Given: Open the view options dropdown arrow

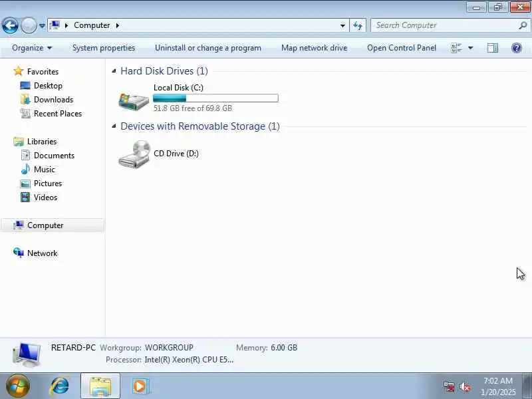Looking at the screenshot, I should [x=471, y=48].
